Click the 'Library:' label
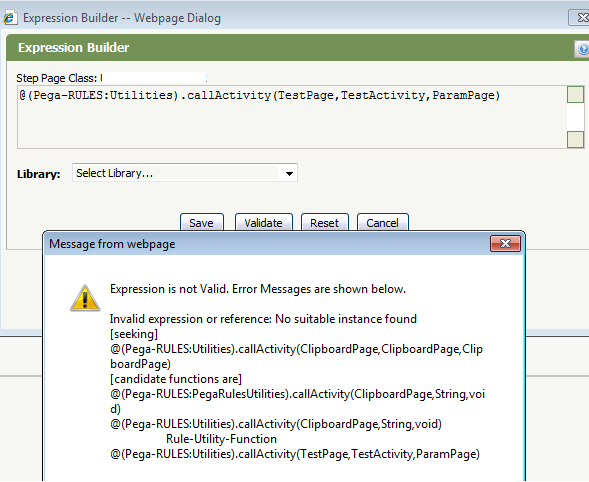 point(39,174)
